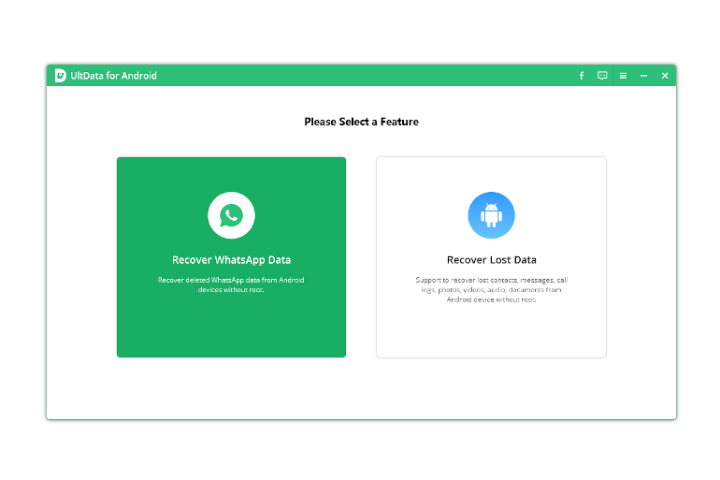Open the hamburger menu in title bar

[x=623, y=76]
